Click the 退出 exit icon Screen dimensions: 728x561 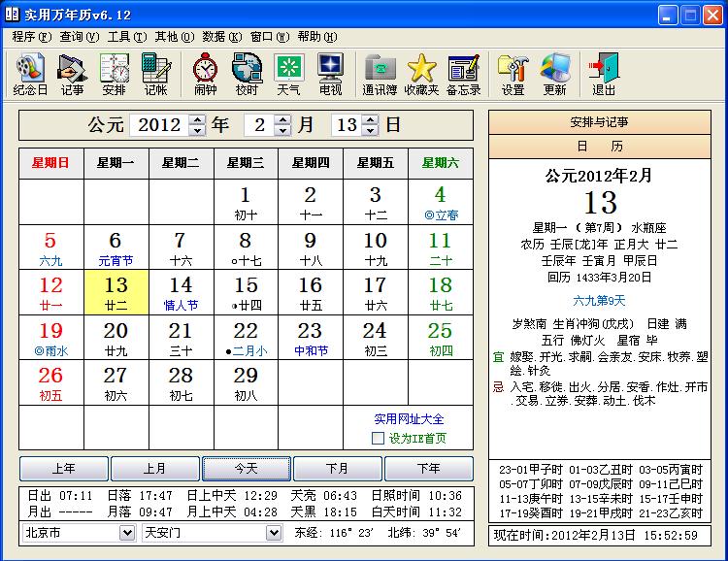coord(604,75)
